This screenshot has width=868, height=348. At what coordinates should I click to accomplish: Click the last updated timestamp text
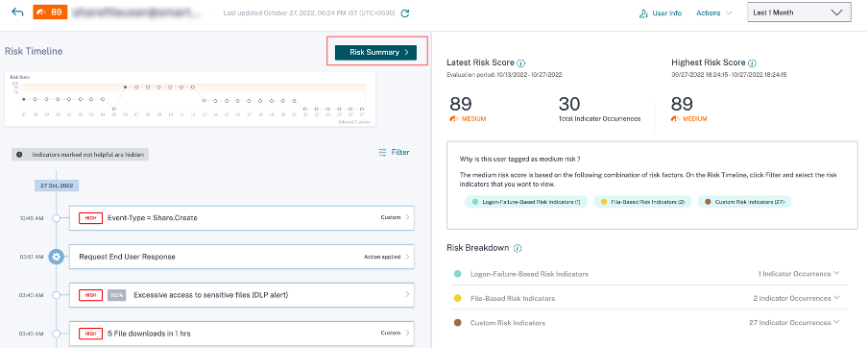point(309,12)
